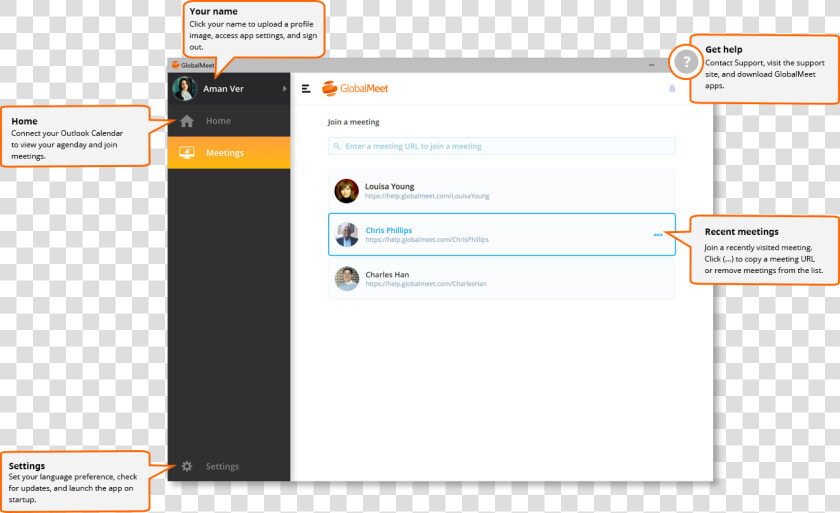Open Charles Han's meeting URL link
840x513 pixels.
pos(426,284)
